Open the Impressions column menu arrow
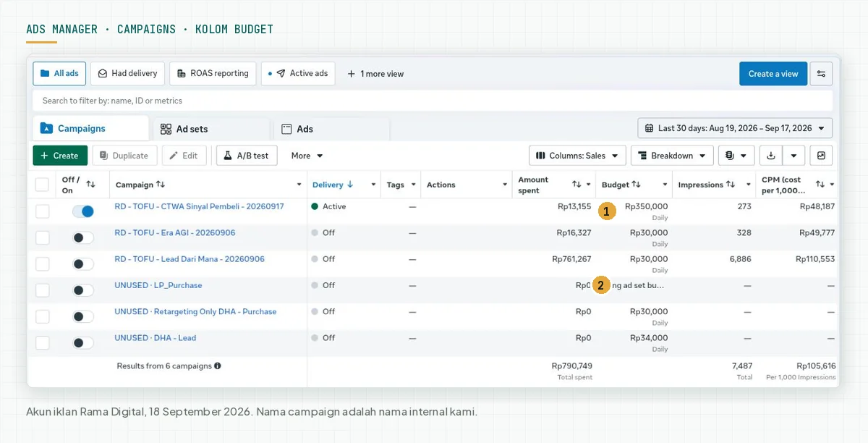 point(749,185)
